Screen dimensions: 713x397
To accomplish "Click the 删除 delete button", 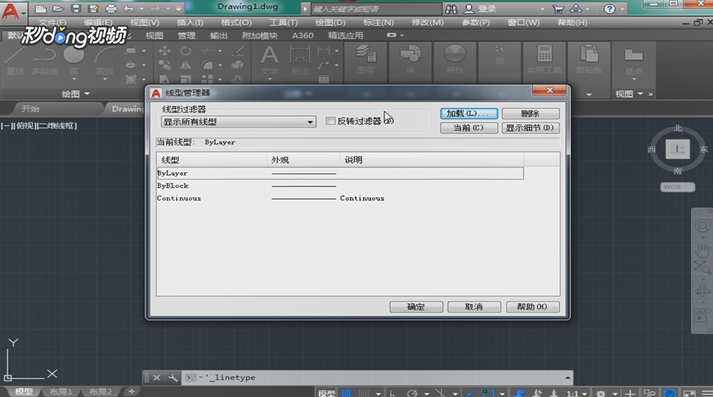I will (530, 113).
